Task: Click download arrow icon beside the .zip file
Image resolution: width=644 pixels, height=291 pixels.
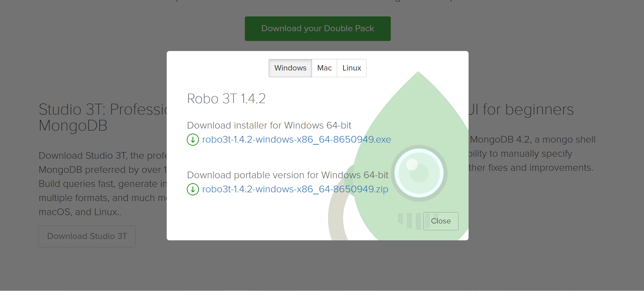Action: [193, 189]
